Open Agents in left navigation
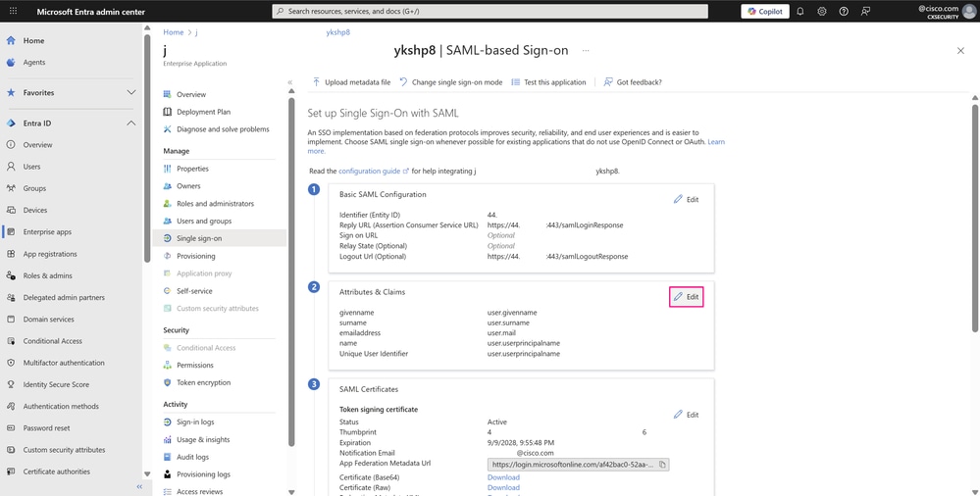This screenshot has height=496, width=980. pos(33,63)
